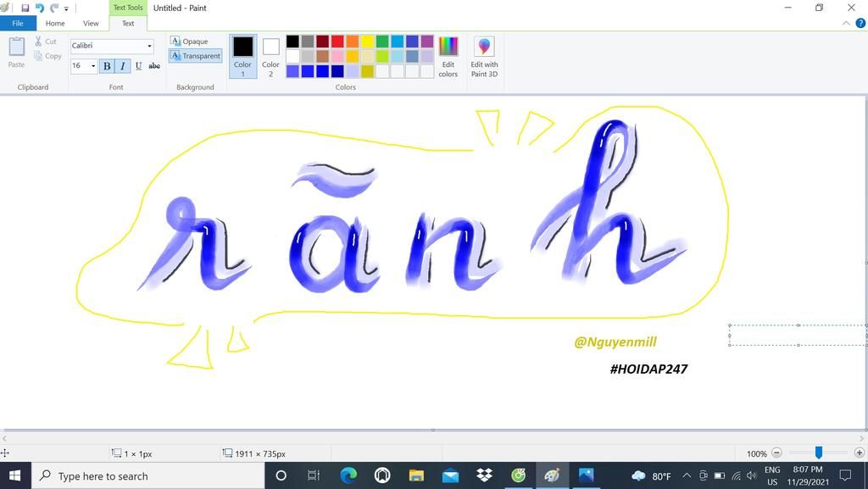
Task: Pick the green palette swatch
Action: coord(382,42)
